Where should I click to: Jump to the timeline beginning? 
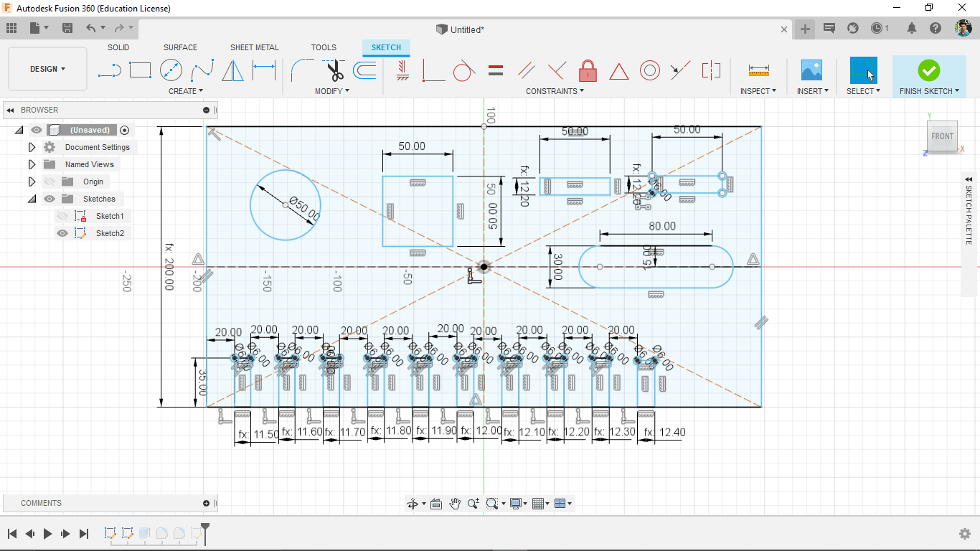[x=12, y=534]
